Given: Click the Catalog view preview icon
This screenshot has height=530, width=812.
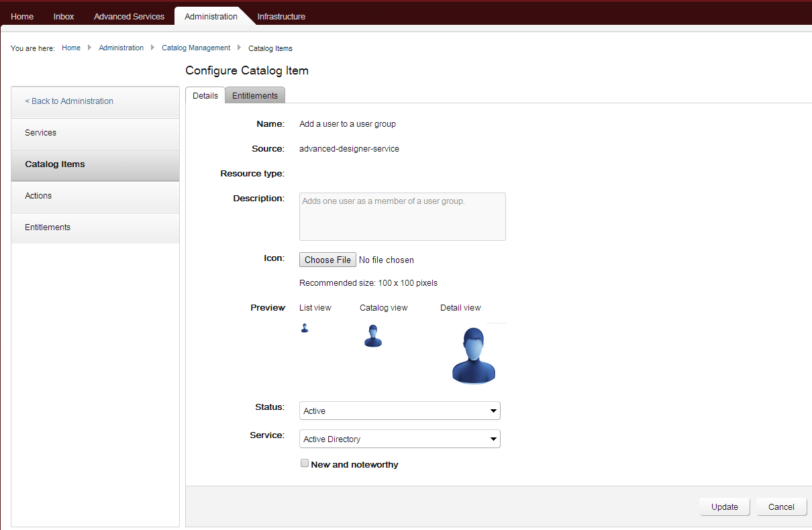Looking at the screenshot, I should (x=373, y=335).
